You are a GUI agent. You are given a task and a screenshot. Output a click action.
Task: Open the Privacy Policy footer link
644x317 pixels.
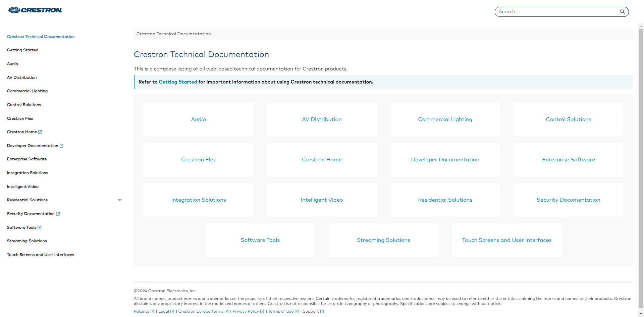pyautogui.click(x=246, y=311)
